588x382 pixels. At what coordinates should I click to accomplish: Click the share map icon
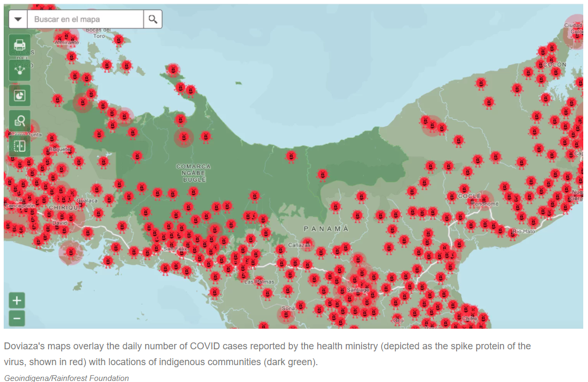point(20,70)
